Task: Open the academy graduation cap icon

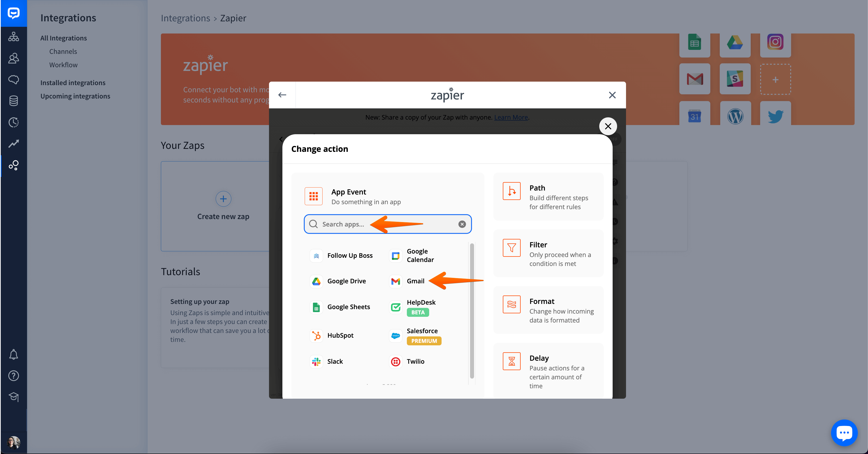Action: (x=13, y=397)
